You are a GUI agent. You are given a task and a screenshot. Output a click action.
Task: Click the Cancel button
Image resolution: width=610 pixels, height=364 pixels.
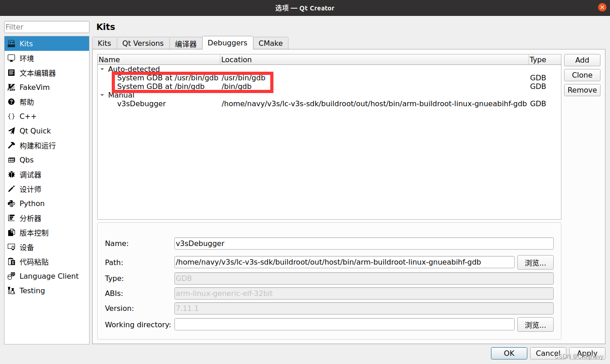pos(548,353)
